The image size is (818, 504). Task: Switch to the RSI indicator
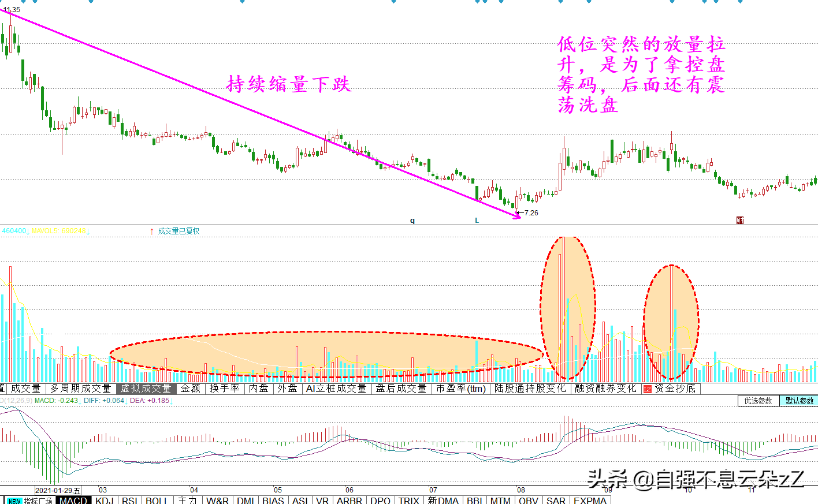(x=130, y=501)
